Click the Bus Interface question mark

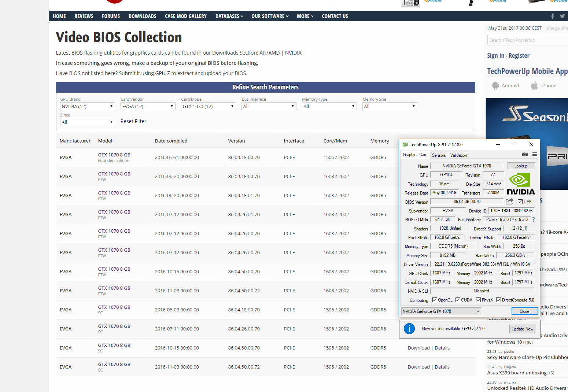click(534, 219)
